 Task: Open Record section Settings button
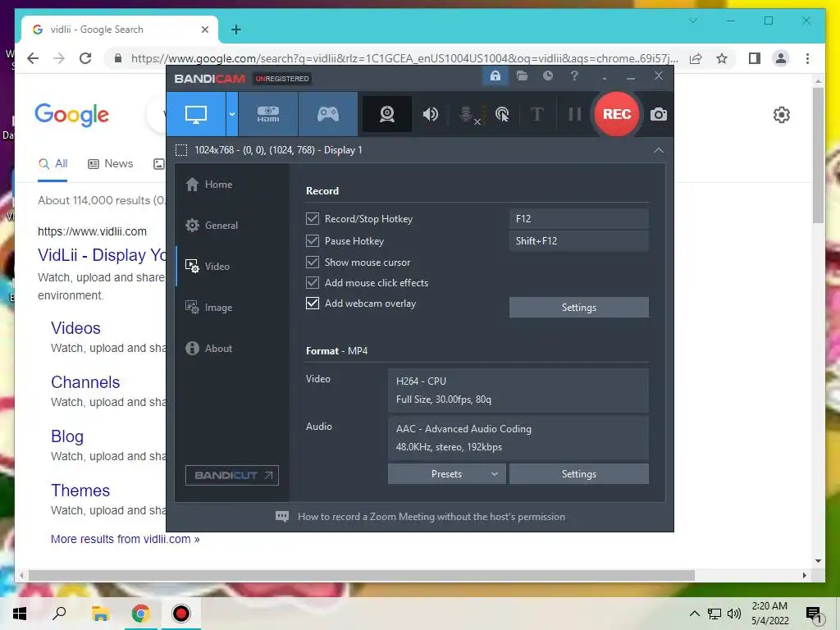[578, 308]
